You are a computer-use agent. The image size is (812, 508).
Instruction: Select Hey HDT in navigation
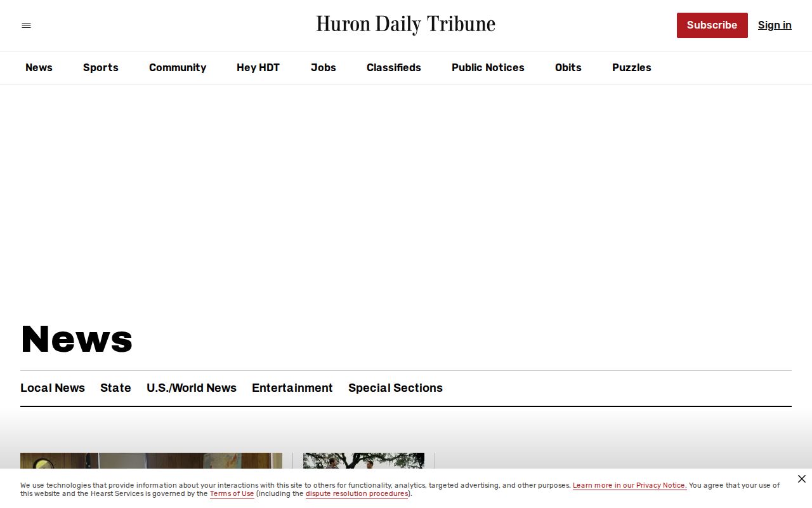pos(258,67)
